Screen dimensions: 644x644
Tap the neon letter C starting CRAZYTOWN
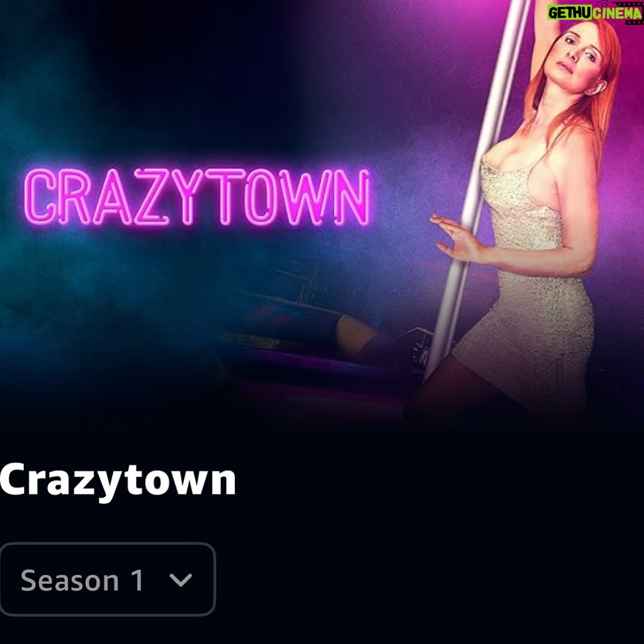(40, 196)
